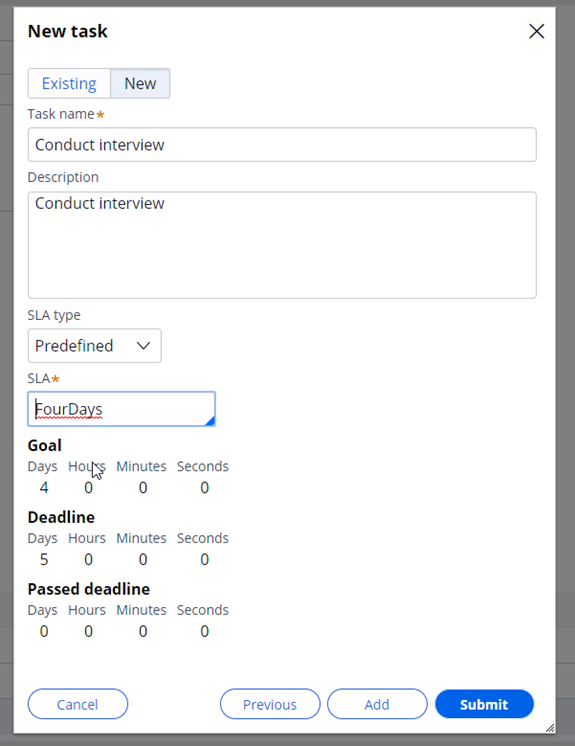
Task: Click the Deadline Days value 5
Action: [x=44, y=560]
